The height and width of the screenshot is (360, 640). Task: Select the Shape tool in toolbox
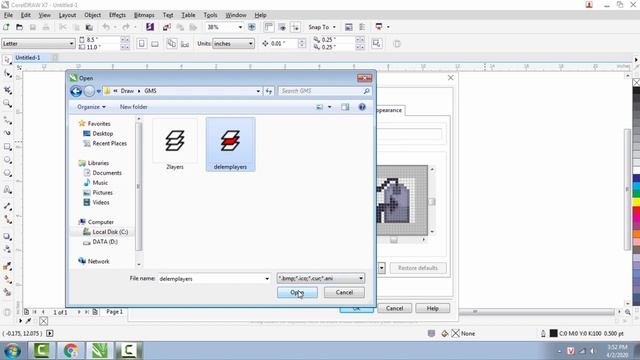[7, 74]
